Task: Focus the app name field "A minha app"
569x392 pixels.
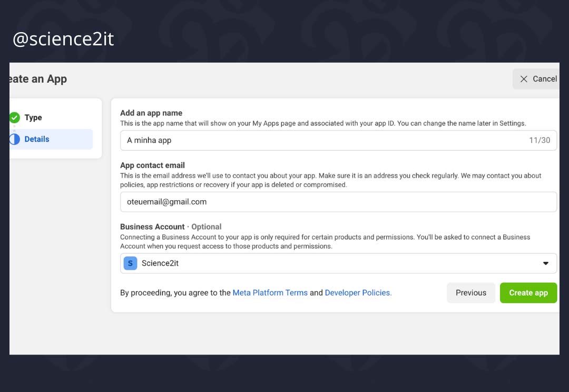Action: pyautogui.click(x=316, y=141)
